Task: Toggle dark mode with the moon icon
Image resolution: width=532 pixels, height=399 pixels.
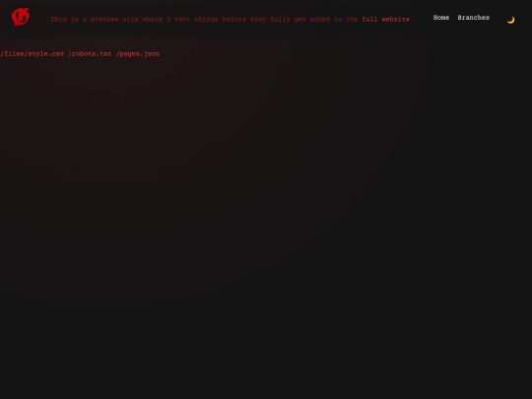Action: (510, 20)
